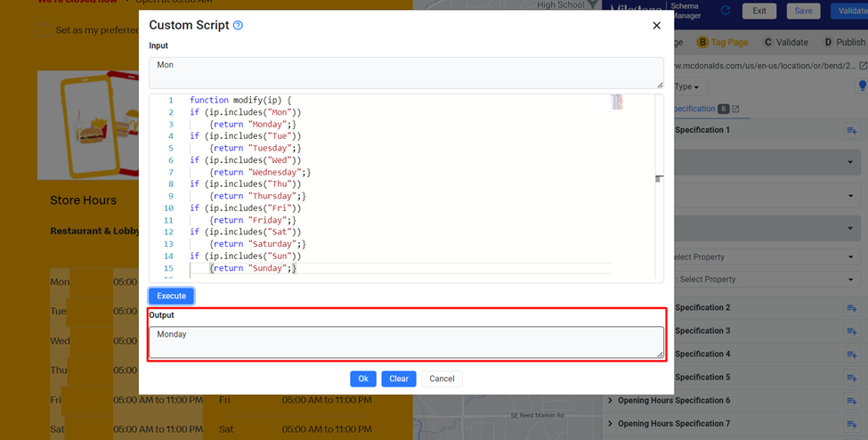
Task: Click add icon for Specification 5
Action: point(852,378)
